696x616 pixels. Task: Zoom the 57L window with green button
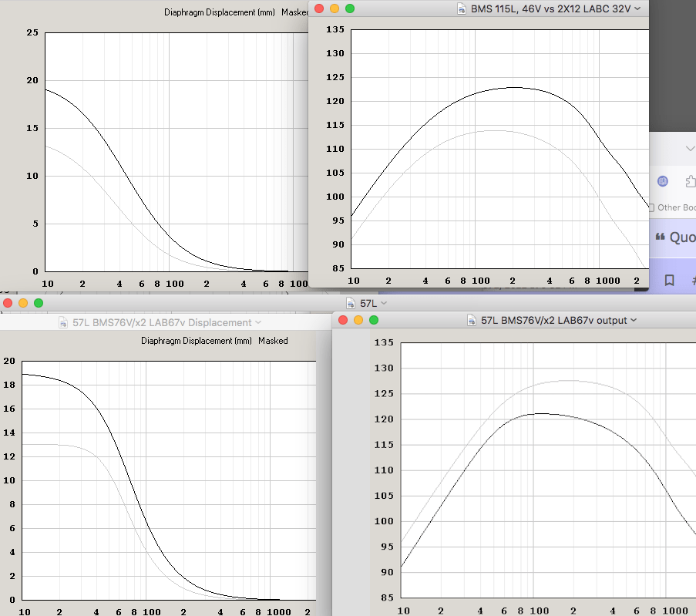[x=39, y=303]
